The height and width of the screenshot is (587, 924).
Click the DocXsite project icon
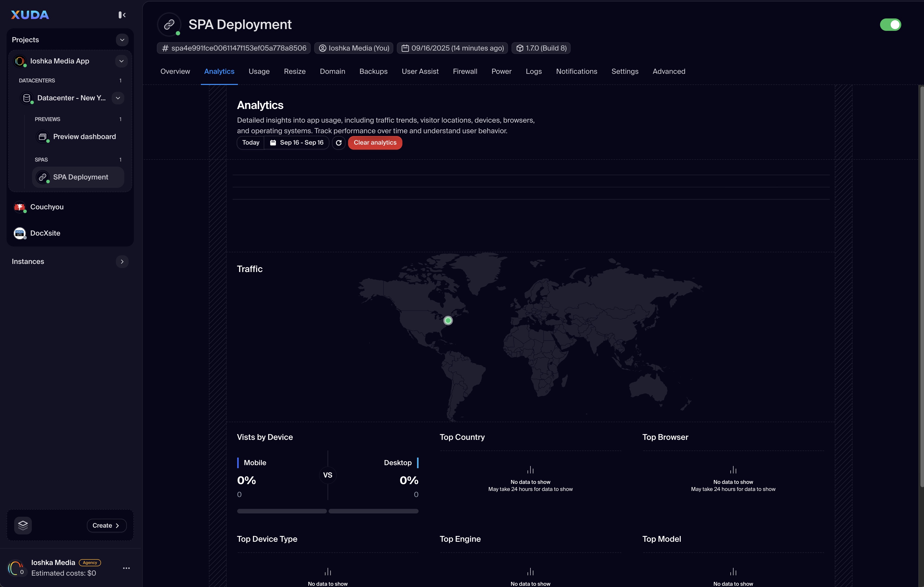click(x=19, y=233)
